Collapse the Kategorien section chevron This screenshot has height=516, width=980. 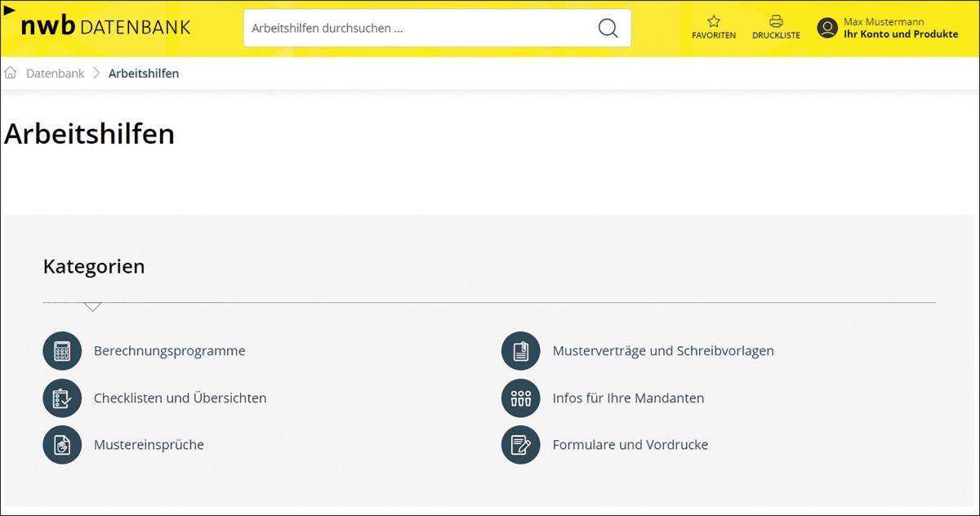tap(92, 306)
